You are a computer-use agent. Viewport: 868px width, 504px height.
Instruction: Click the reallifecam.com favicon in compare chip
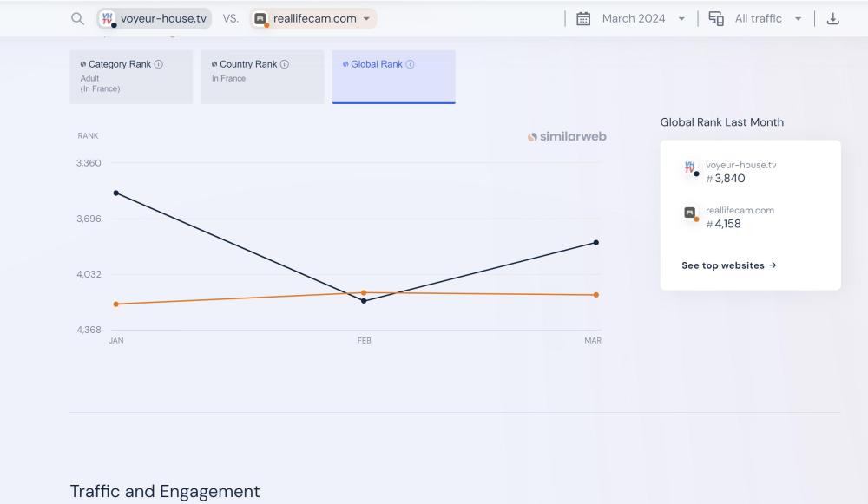pyautogui.click(x=260, y=19)
